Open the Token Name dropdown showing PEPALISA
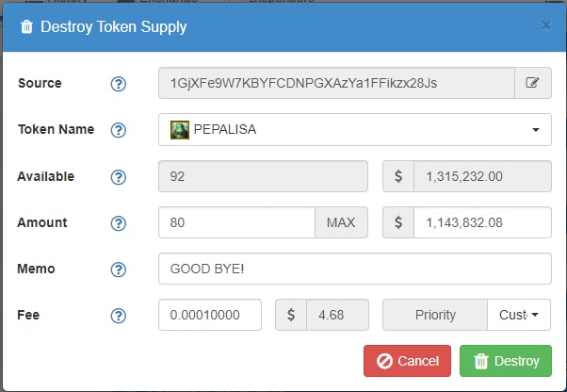Image resolution: width=567 pixels, height=392 pixels. pos(355,129)
